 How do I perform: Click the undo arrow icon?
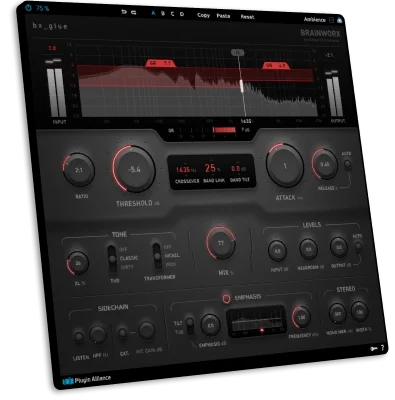[124, 12]
